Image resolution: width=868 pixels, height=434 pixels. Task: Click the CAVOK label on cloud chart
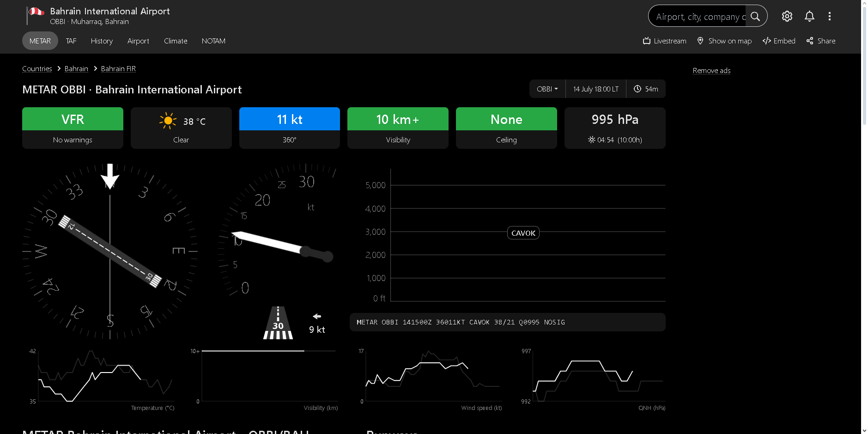523,233
